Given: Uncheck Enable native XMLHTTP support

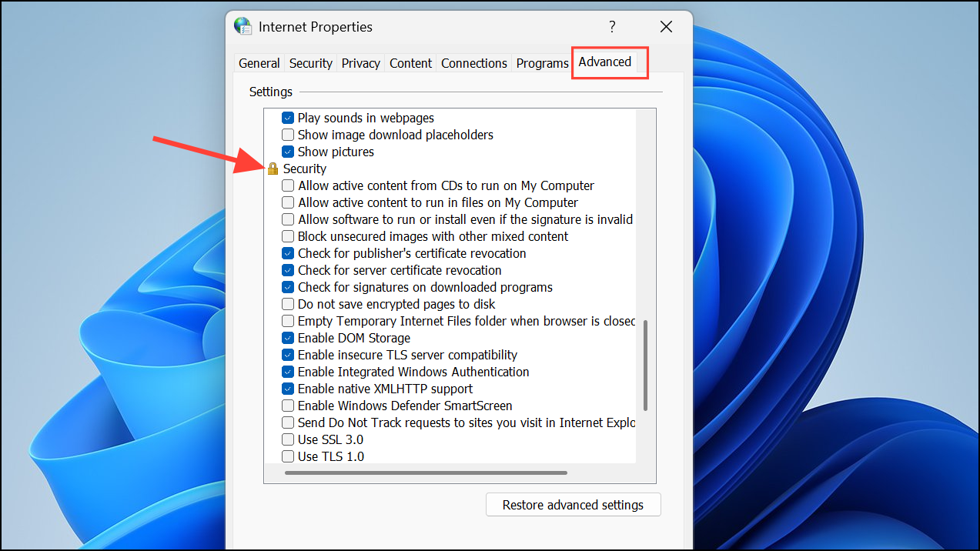Looking at the screenshot, I should point(288,389).
